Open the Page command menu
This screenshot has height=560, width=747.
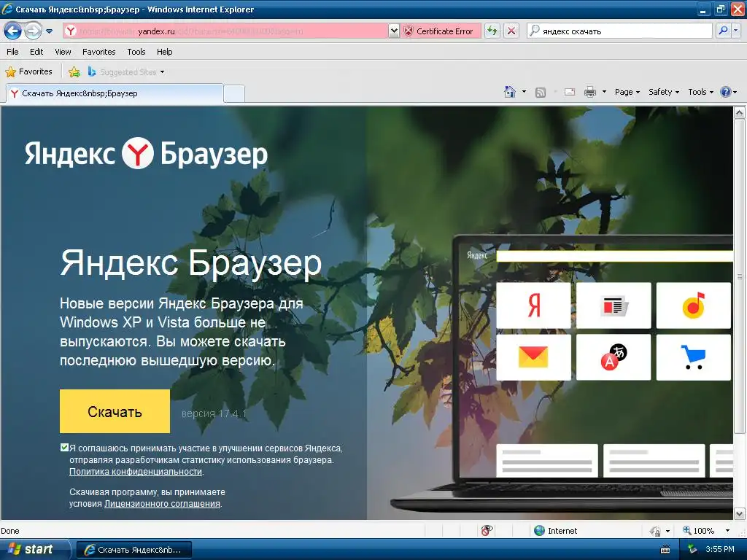(627, 92)
